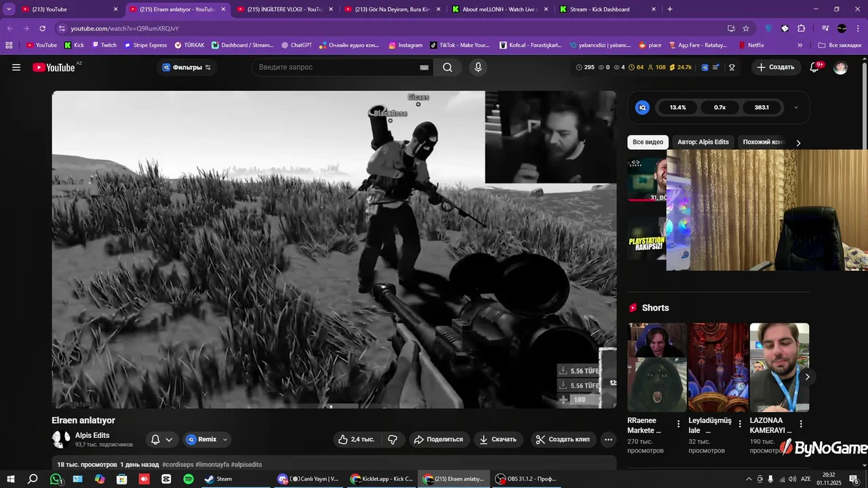Open the #alpisedits hashtag link

[x=246, y=464]
